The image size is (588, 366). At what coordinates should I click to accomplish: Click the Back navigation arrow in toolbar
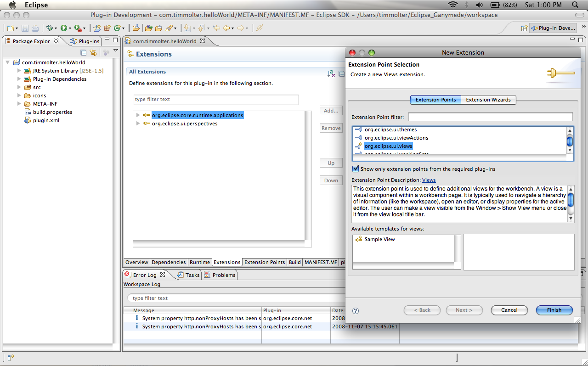pos(226,28)
